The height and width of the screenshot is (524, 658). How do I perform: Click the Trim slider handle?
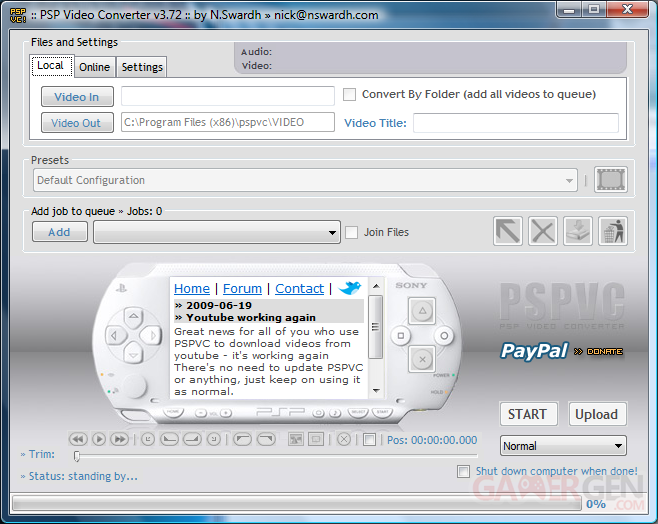(77, 456)
